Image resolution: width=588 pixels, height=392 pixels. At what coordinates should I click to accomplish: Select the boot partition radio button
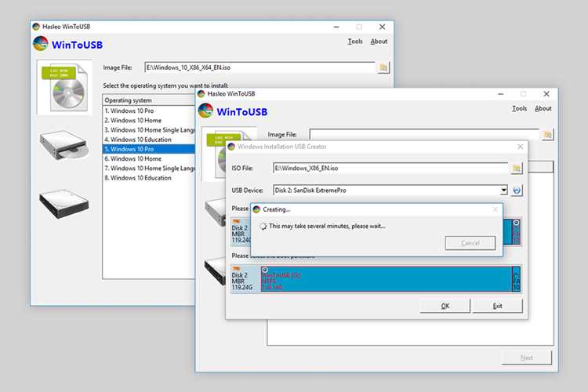pyautogui.click(x=265, y=270)
